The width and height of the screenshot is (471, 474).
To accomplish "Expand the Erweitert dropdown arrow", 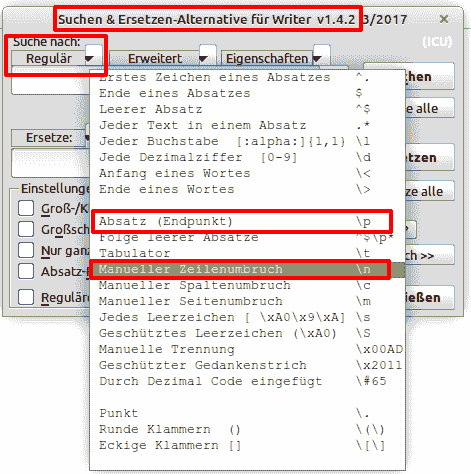I will click(204, 58).
